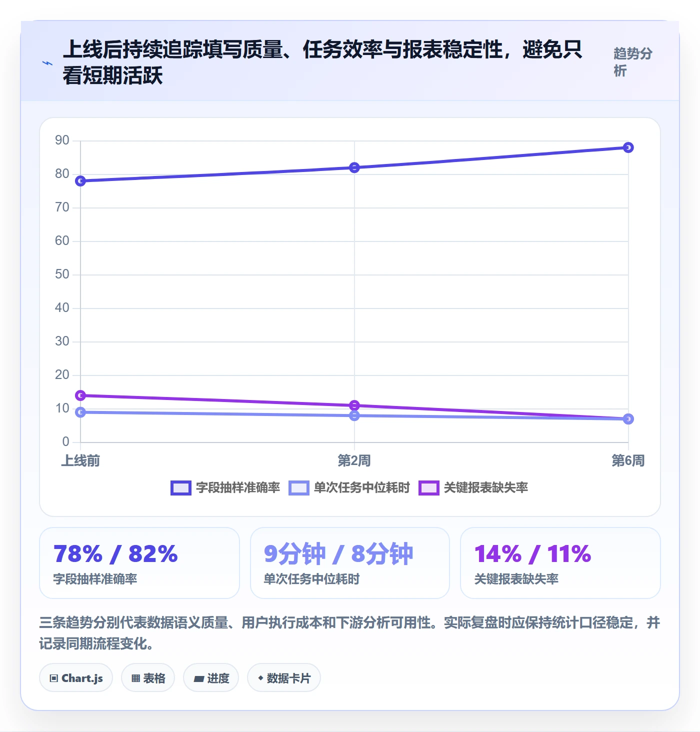Click the lightning bolt icon beside the title
700x732 pixels.
(47, 63)
